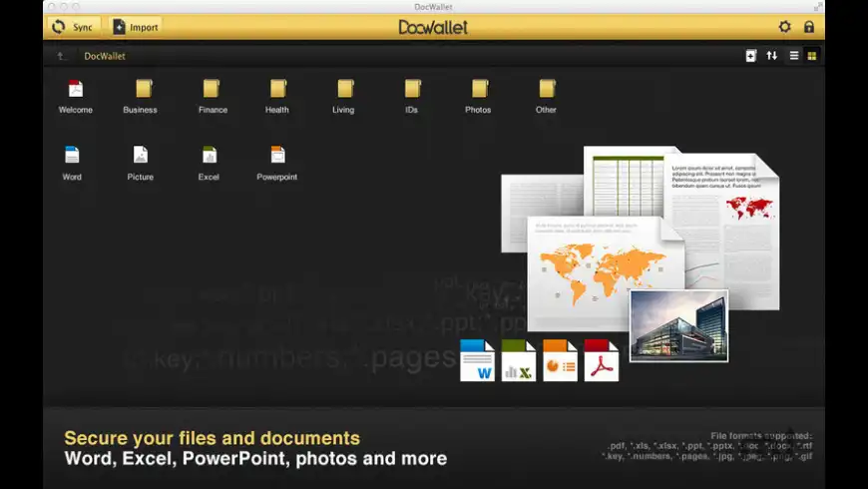Open the Welcome PDF document
The width and height of the screenshot is (868, 489).
click(x=75, y=97)
